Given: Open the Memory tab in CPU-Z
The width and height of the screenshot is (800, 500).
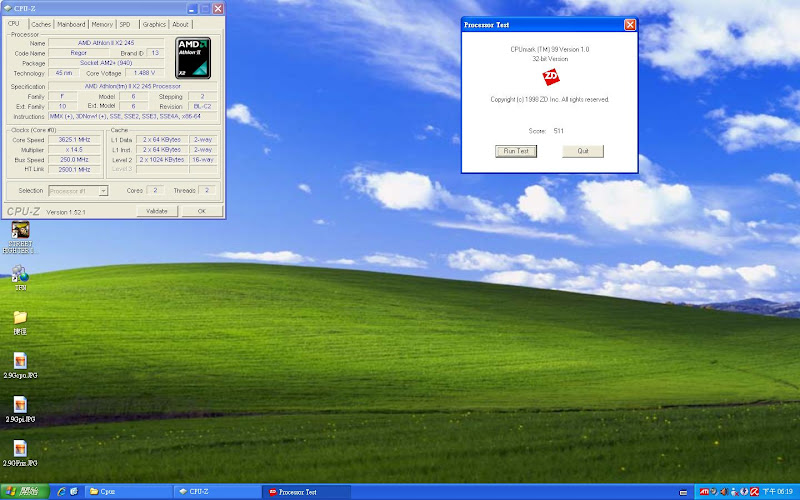Looking at the screenshot, I should 102,24.
